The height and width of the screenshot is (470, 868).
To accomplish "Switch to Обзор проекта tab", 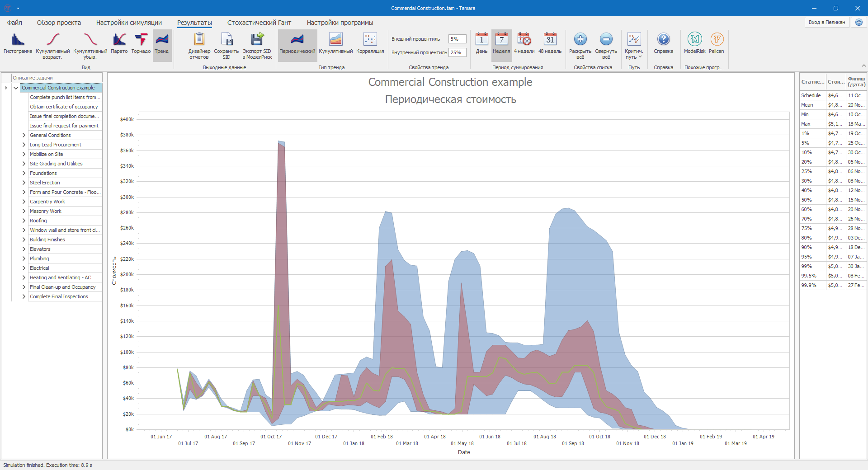I will (59, 23).
